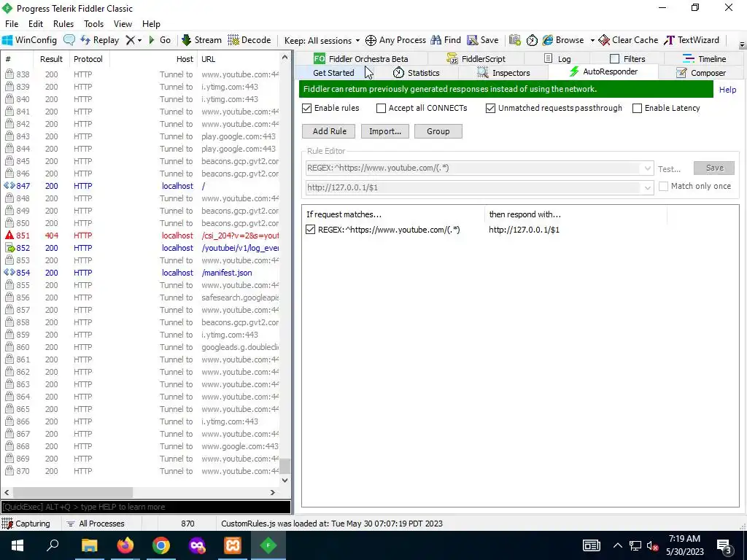This screenshot has width=747, height=560.
Task: Click the camera screenshot icon
Action: (x=514, y=40)
